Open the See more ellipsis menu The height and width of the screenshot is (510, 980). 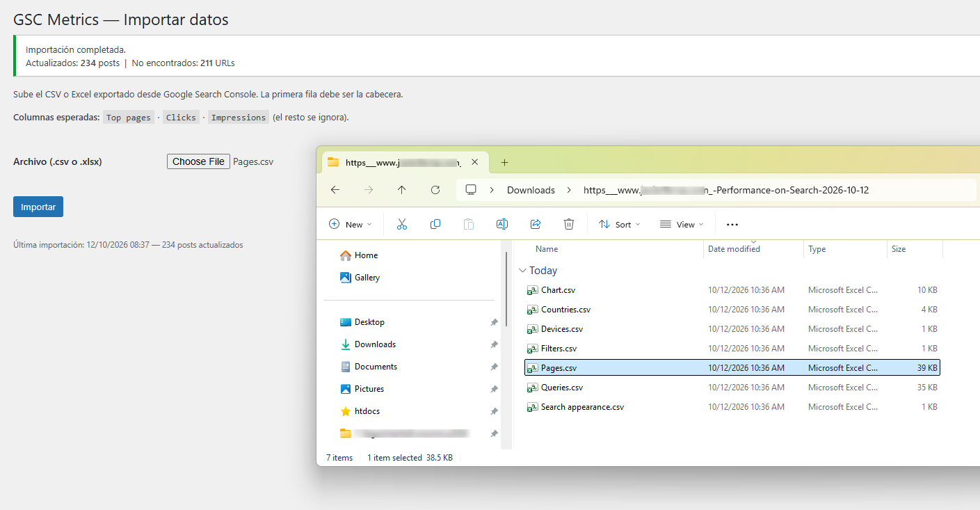(732, 225)
